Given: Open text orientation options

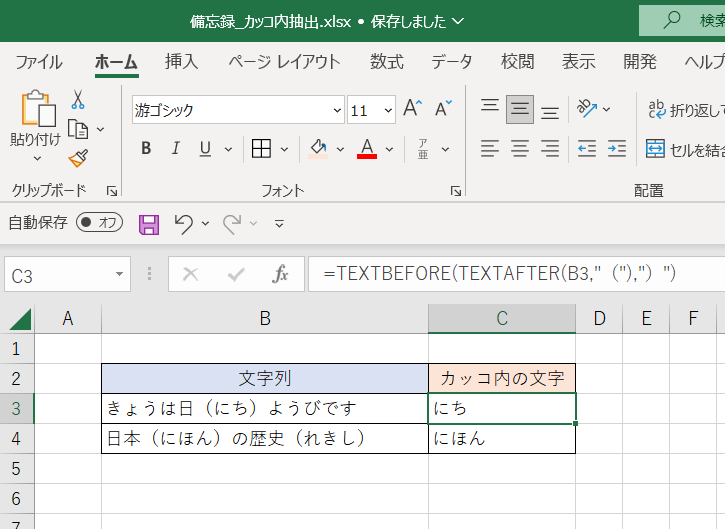Looking at the screenshot, I should (587, 109).
